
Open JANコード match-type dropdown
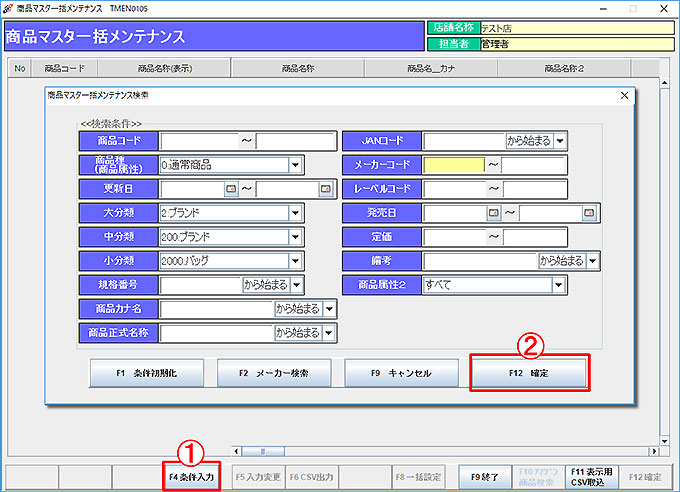[x=560, y=141]
